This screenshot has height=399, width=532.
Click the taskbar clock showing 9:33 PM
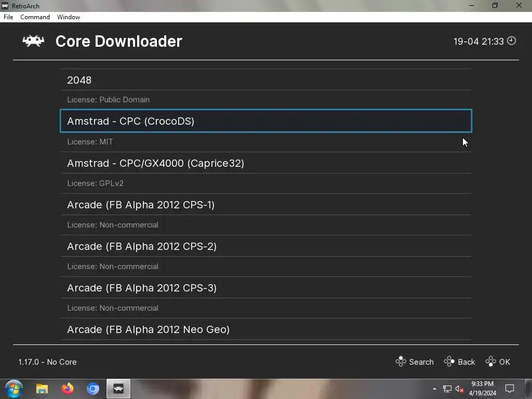(x=483, y=389)
